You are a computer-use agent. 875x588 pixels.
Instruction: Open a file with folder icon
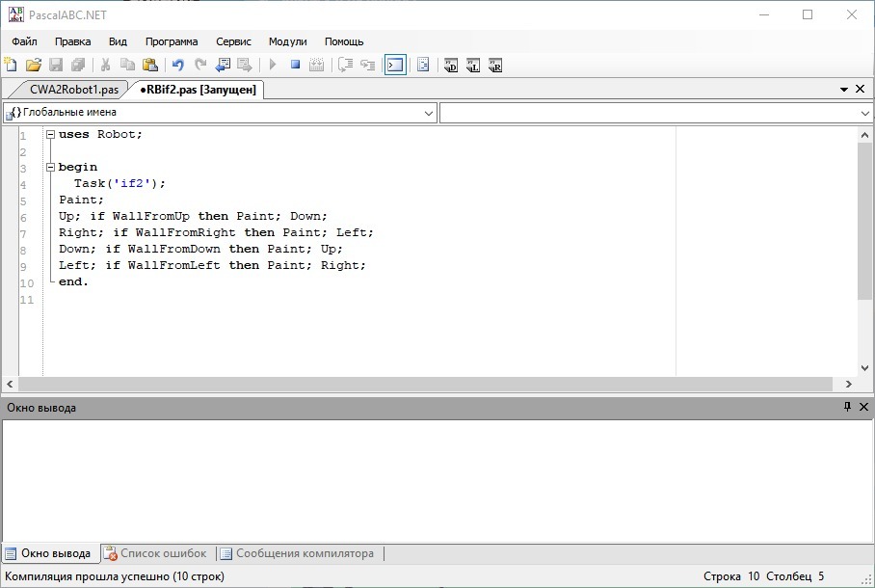(34, 66)
